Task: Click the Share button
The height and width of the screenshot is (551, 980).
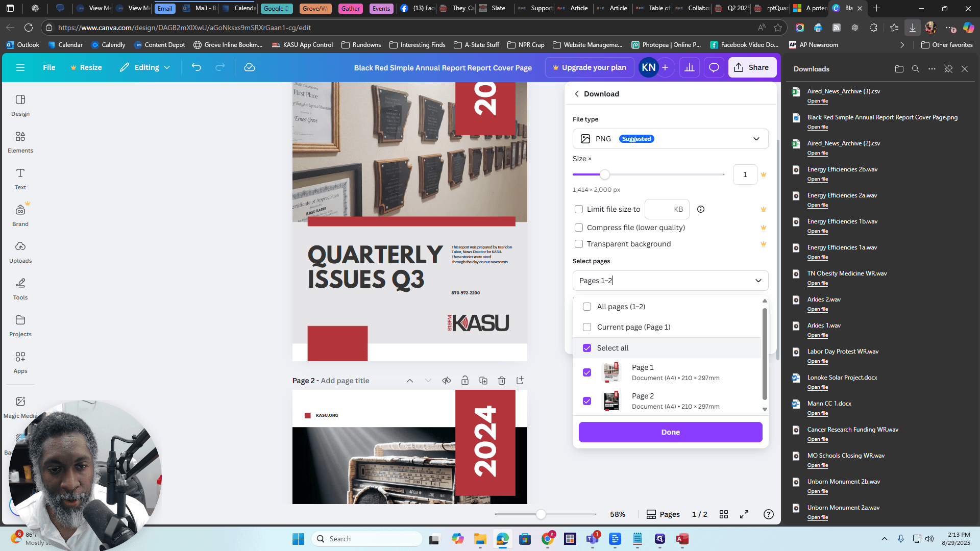Action: (752, 67)
